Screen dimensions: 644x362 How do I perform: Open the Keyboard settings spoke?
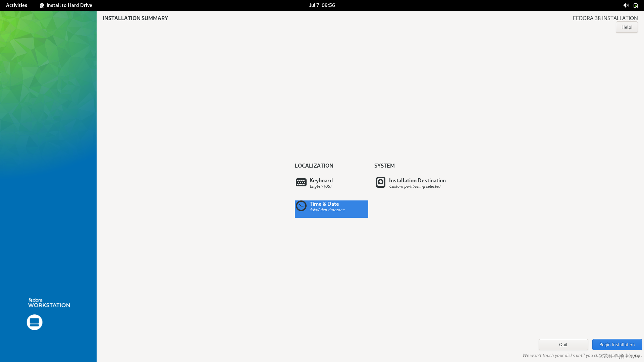(x=321, y=181)
